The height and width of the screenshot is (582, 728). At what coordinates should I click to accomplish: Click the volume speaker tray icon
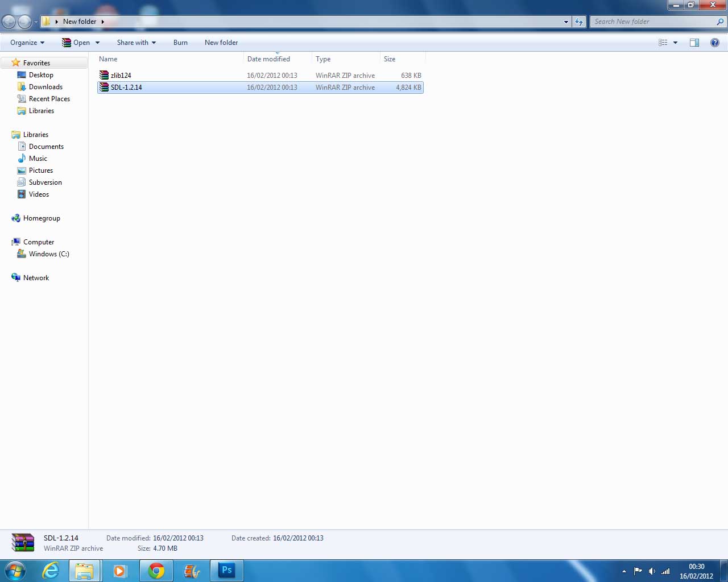[x=652, y=571]
